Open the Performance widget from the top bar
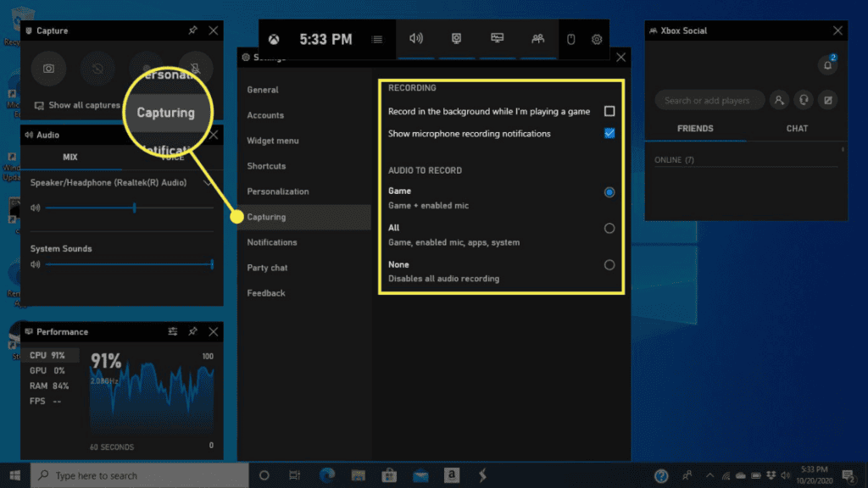This screenshot has height=488, width=868. pos(497,38)
